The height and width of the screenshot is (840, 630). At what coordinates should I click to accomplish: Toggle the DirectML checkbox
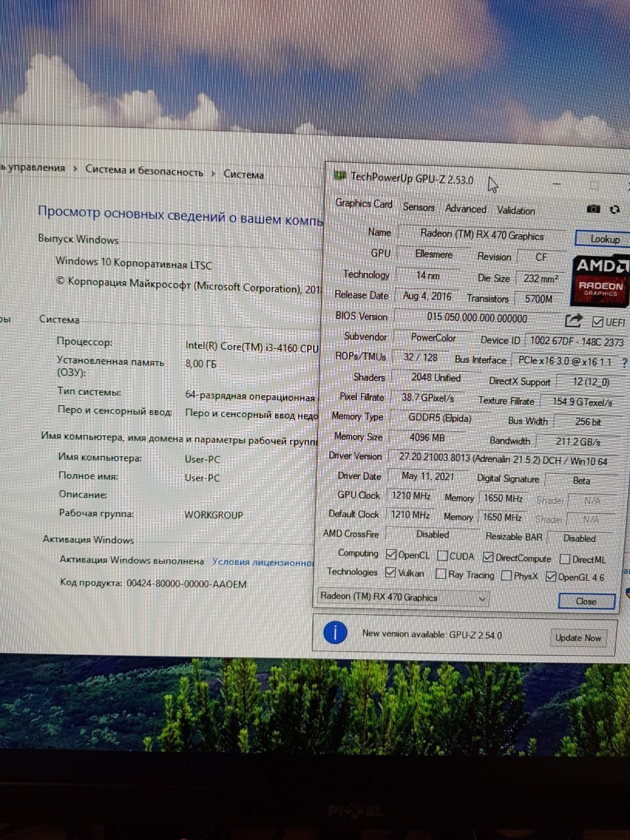(564, 559)
